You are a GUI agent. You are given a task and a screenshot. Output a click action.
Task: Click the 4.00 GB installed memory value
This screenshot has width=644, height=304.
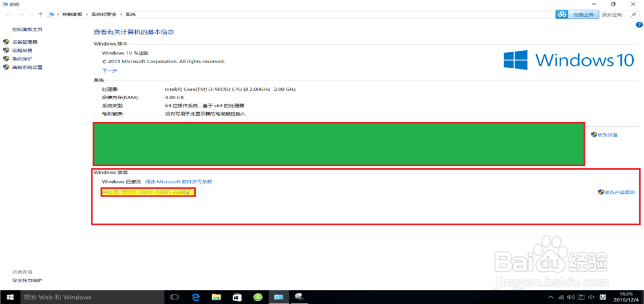[174, 97]
